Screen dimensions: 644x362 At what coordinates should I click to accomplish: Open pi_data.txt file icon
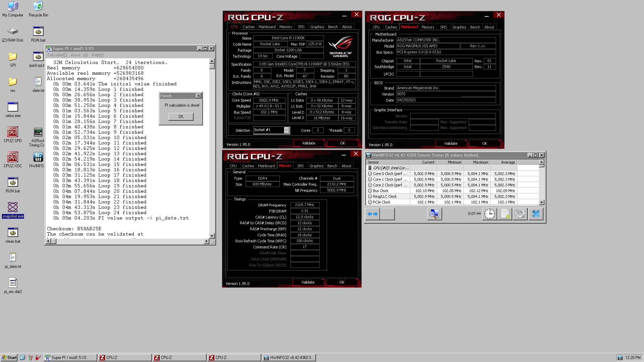13,260
